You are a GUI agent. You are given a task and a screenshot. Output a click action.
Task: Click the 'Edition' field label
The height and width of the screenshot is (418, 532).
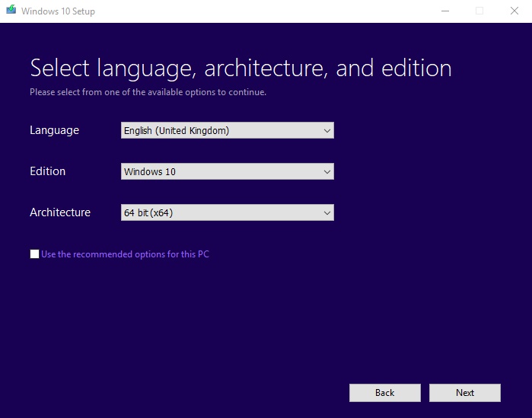click(x=47, y=171)
